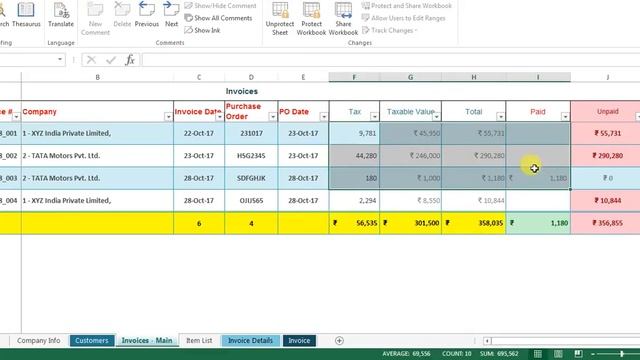Click the Translate icon
The height and width of the screenshot is (360, 640).
tap(61, 15)
